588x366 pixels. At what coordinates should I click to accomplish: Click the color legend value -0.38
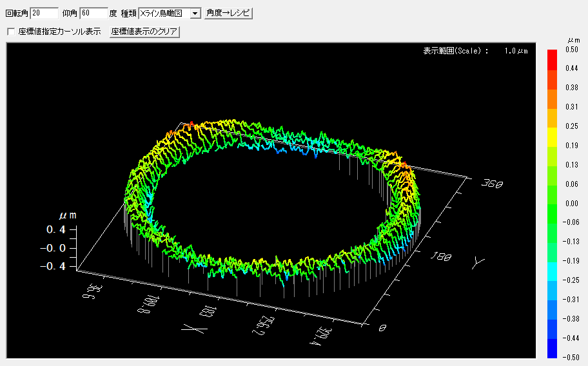[x=571, y=319]
